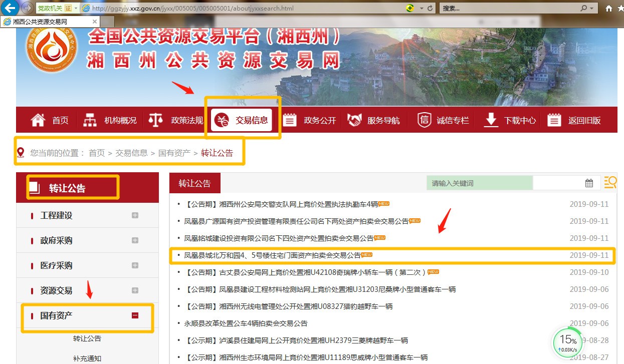The width and height of the screenshot is (624, 364).
Task: Collapse the 国有资产 section minus sign
Action: click(x=134, y=315)
